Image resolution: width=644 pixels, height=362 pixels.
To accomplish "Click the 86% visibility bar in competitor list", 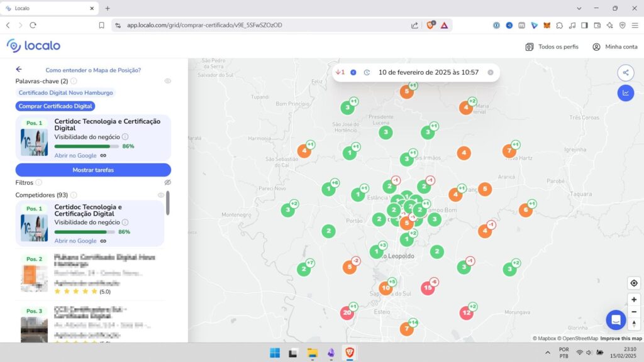I will click(85, 232).
